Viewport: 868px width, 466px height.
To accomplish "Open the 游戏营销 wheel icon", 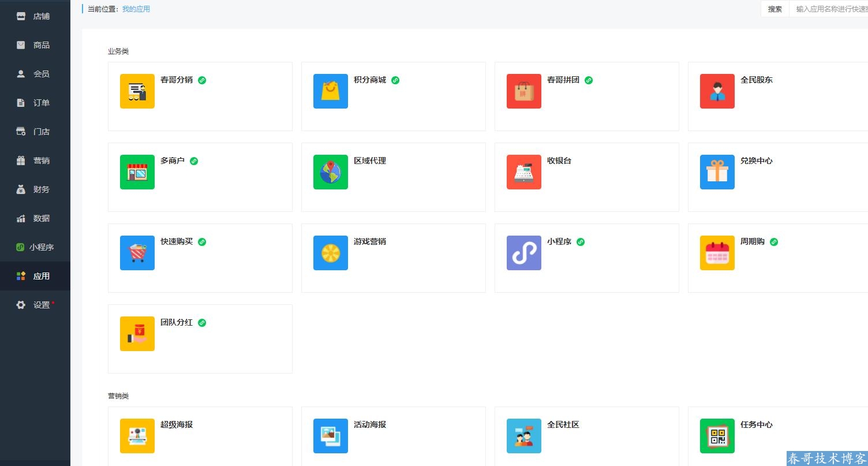I will tap(331, 253).
